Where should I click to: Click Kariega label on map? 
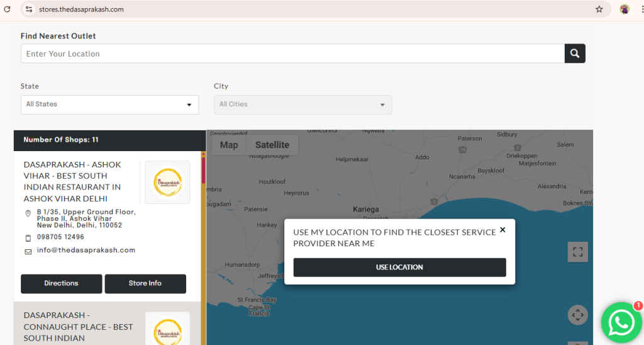[365, 209]
